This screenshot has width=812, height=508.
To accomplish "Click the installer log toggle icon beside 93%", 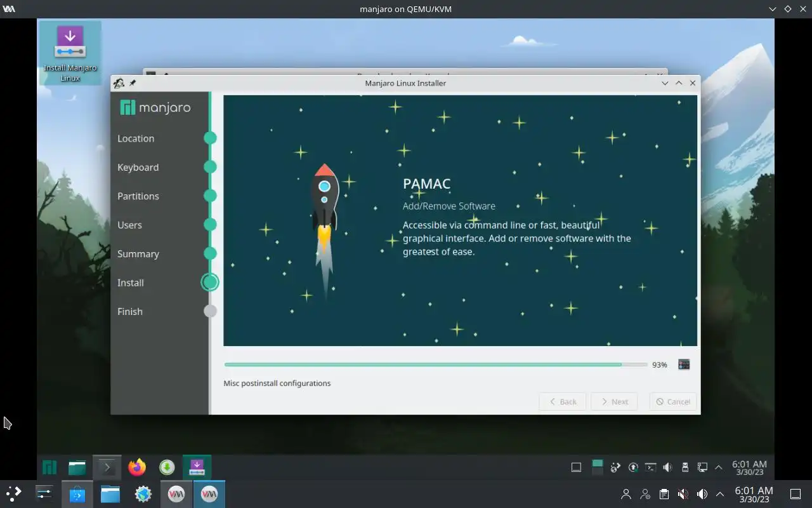I will (683, 364).
